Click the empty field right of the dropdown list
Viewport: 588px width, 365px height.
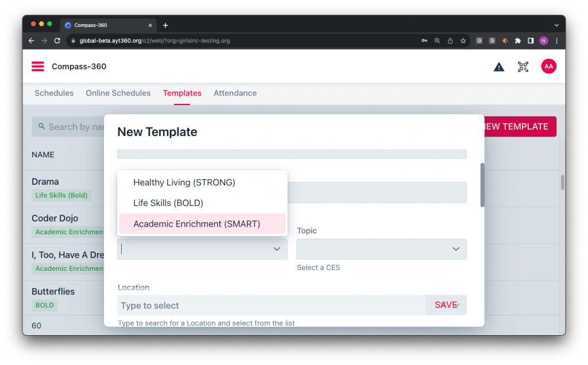377,193
